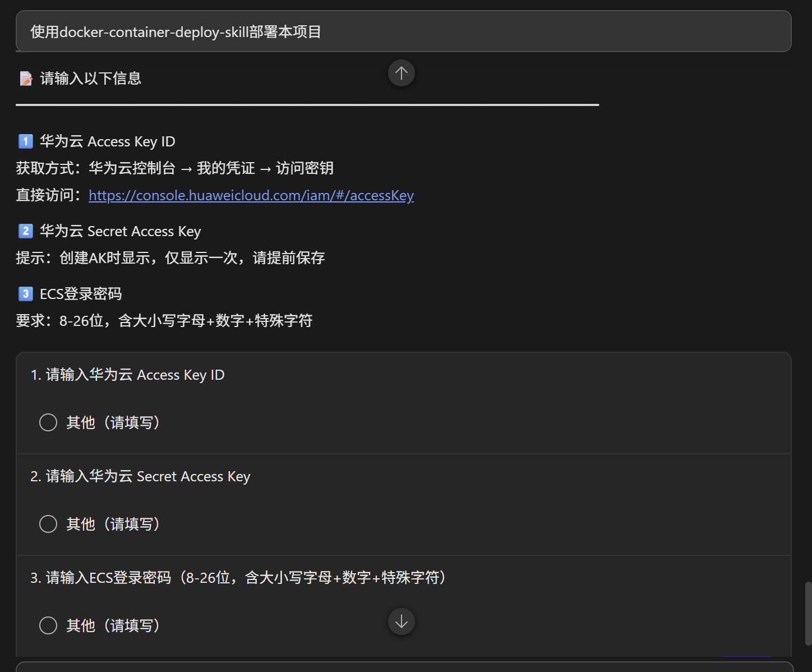Click the number 1 badge icon
Viewport: 812px width, 672px height.
[x=26, y=141]
